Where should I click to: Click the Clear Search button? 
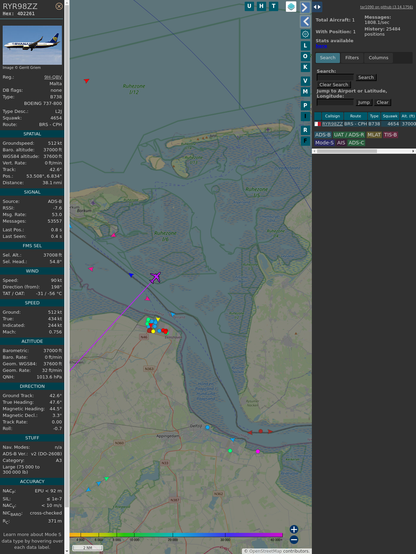coord(334,85)
